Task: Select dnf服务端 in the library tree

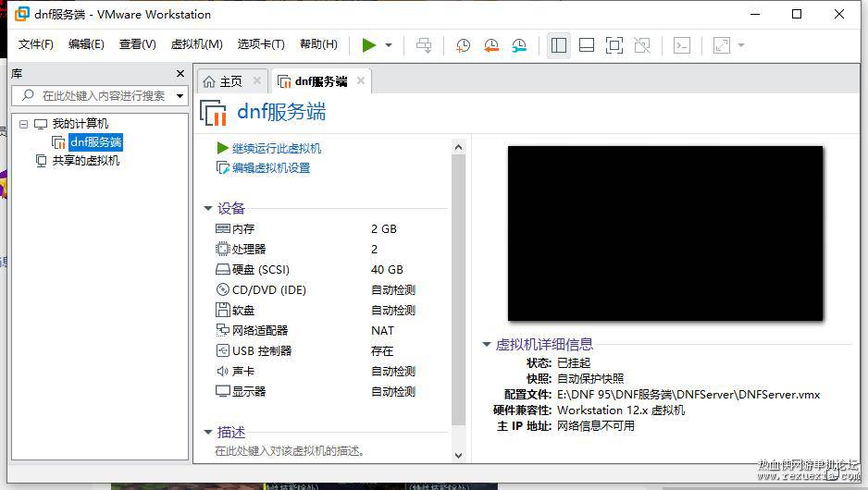Action: (x=95, y=142)
